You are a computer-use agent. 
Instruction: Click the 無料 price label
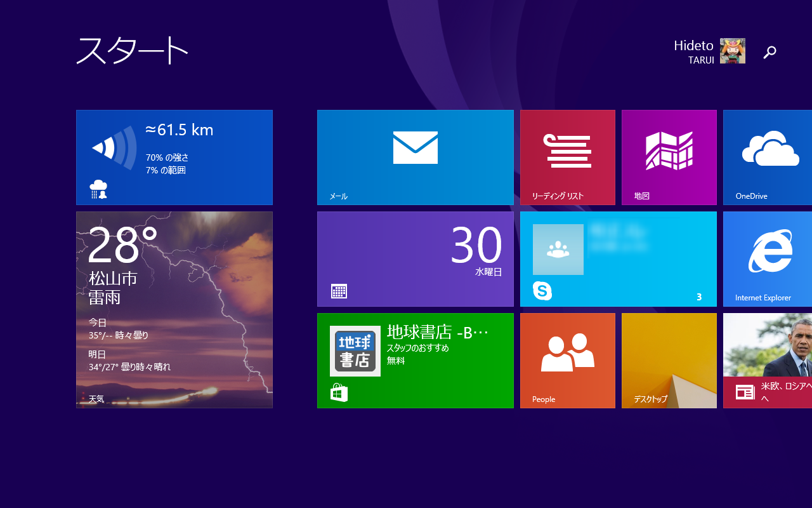click(396, 361)
